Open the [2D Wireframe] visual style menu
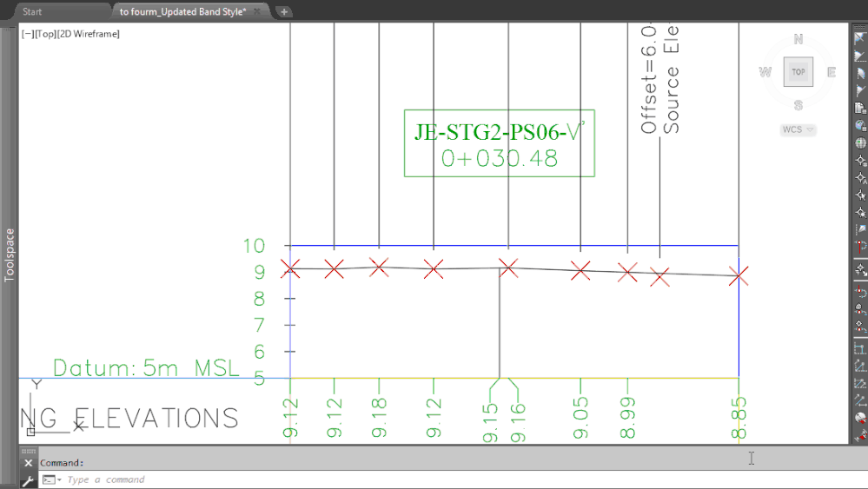The width and height of the screenshot is (868, 489). click(x=89, y=34)
